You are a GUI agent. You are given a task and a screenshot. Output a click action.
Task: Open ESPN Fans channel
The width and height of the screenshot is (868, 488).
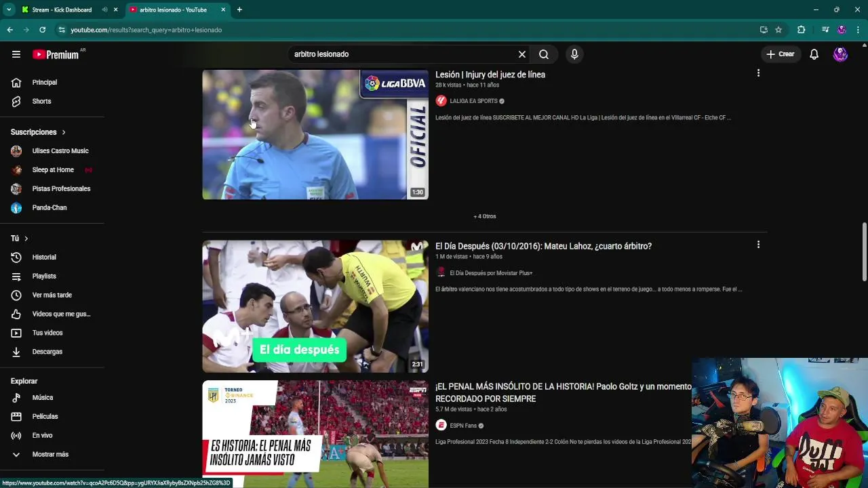click(x=463, y=426)
